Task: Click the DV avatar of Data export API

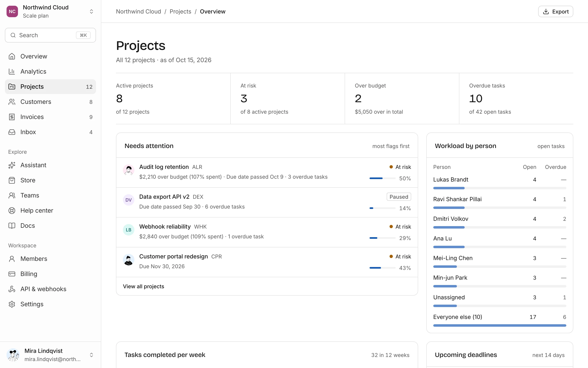Action: (x=129, y=200)
